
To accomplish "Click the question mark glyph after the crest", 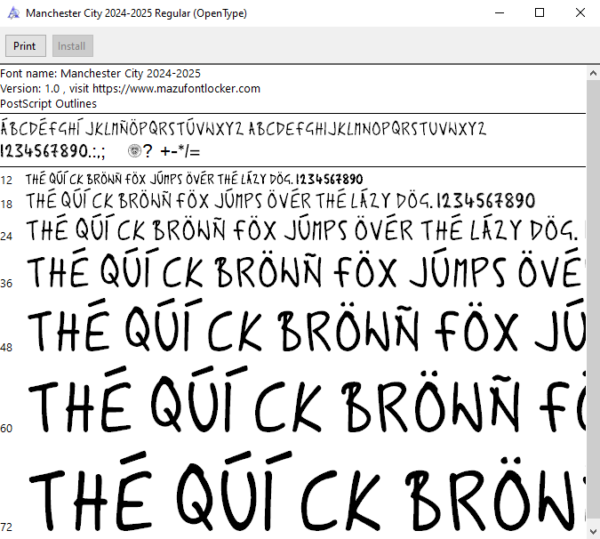I will point(148,151).
